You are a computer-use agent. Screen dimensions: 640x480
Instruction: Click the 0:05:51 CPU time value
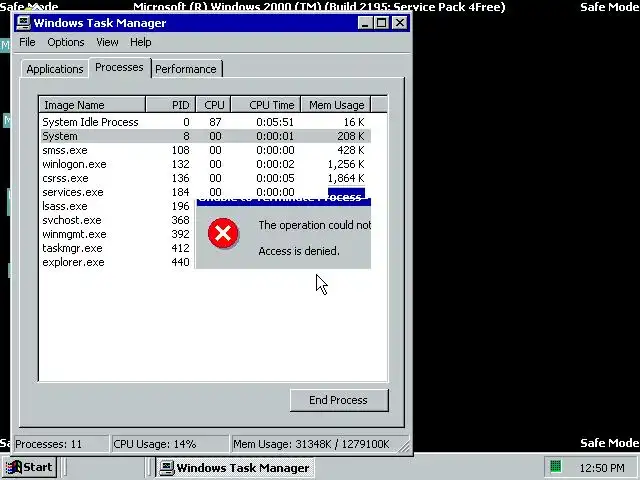click(x=275, y=122)
